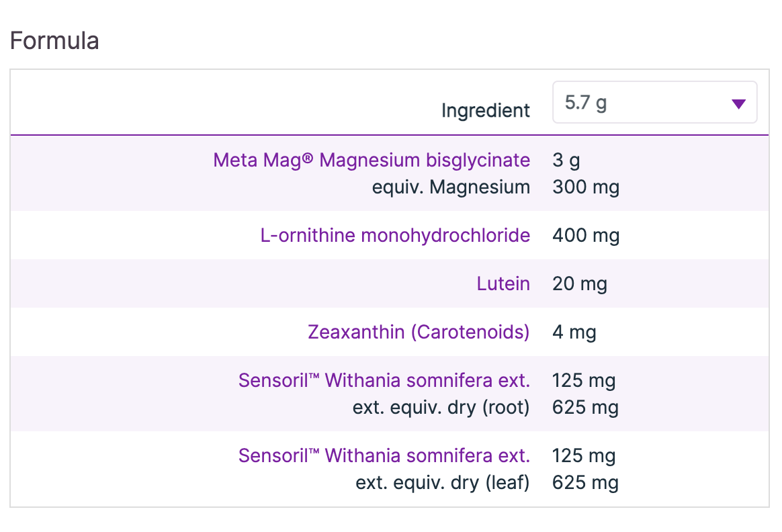
Task: Open Sensoril Withania link above leaf row
Action: tap(384, 455)
